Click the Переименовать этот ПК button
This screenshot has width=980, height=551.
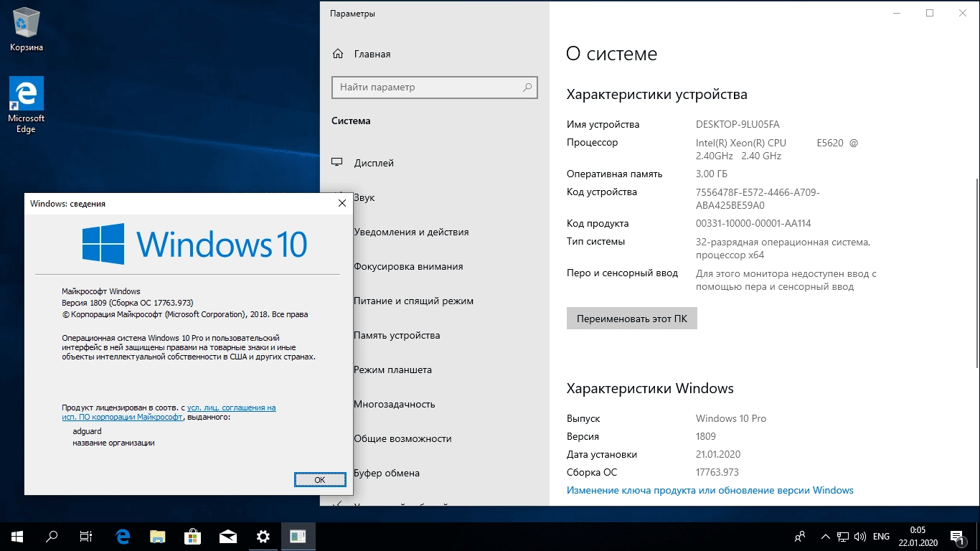(632, 319)
